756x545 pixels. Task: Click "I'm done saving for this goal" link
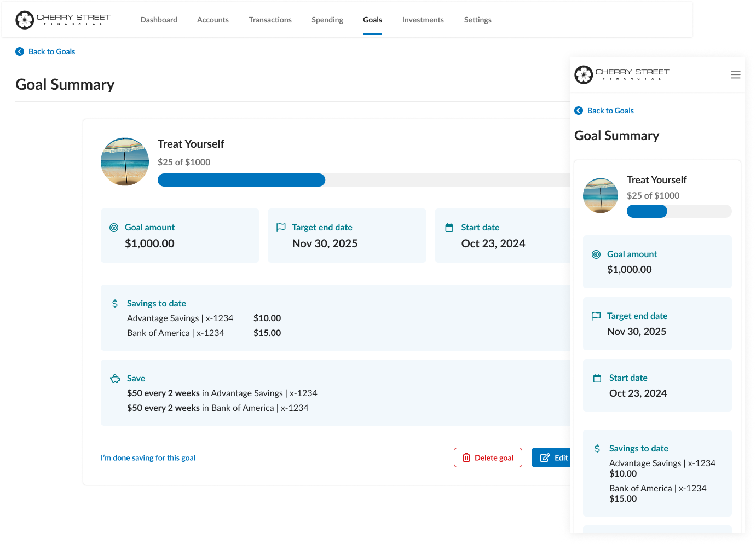(148, 458)
